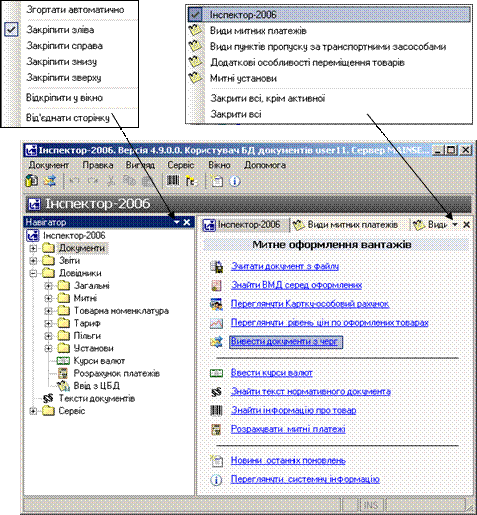This screenshot has height=515, width=477.
Task: Click the greyed Paste toolbar icon
Action: click(x=147, y=181)
